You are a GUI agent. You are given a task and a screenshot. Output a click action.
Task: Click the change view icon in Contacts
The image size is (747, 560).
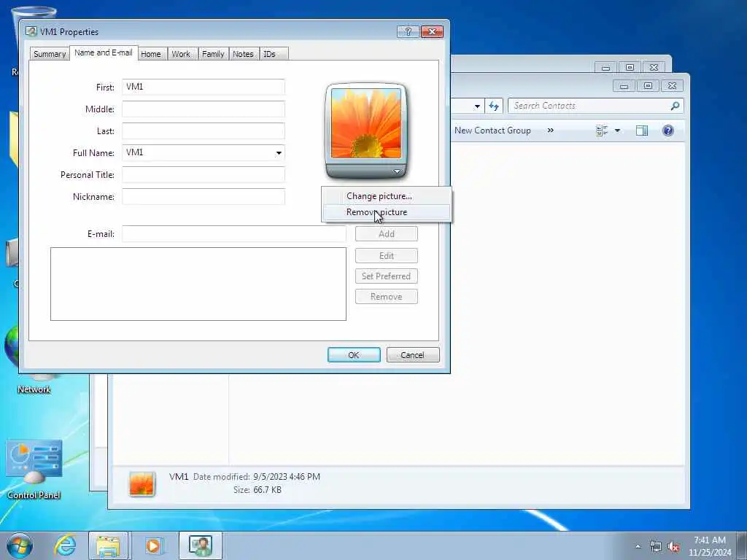pos(602,131)
